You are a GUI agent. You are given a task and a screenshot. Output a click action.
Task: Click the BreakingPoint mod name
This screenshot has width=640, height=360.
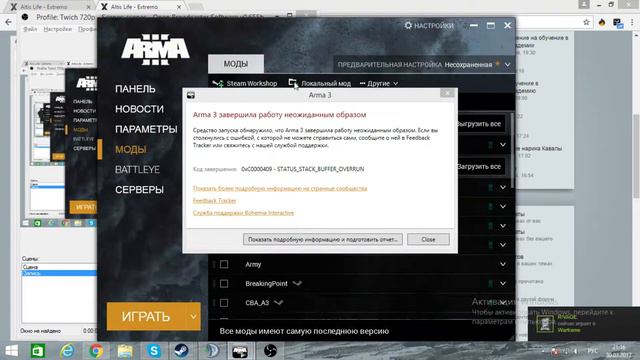pos(266,283)
